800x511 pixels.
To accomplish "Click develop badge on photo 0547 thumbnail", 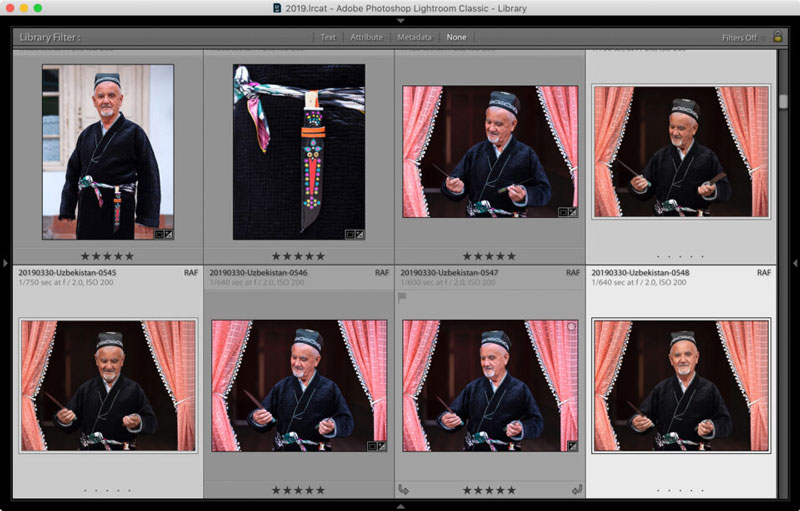I will tap(573, 446).
